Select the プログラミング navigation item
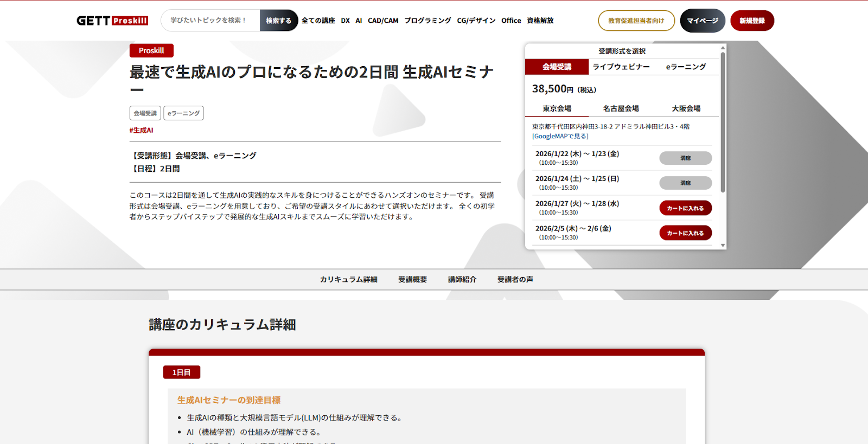 [427, 21]
